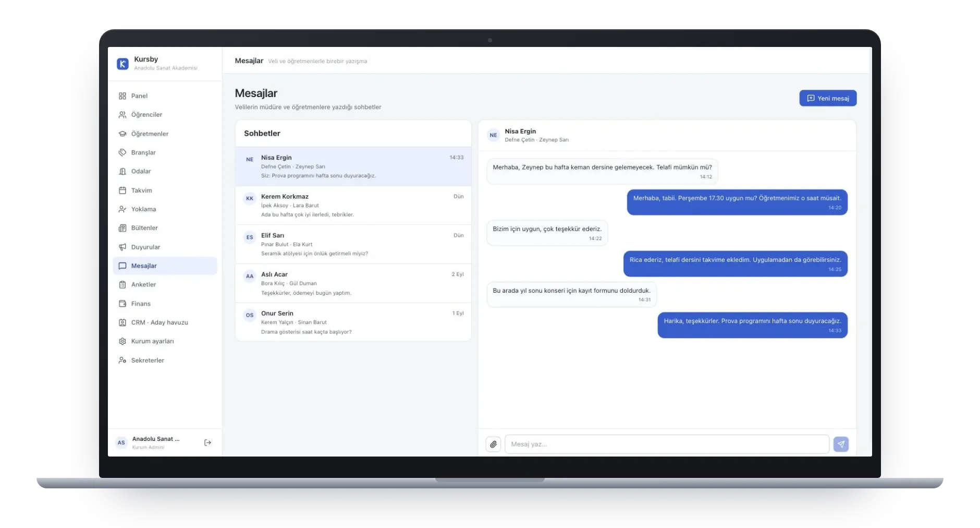Open Yoklama attendance icon
980x528 pixels.
123,209
